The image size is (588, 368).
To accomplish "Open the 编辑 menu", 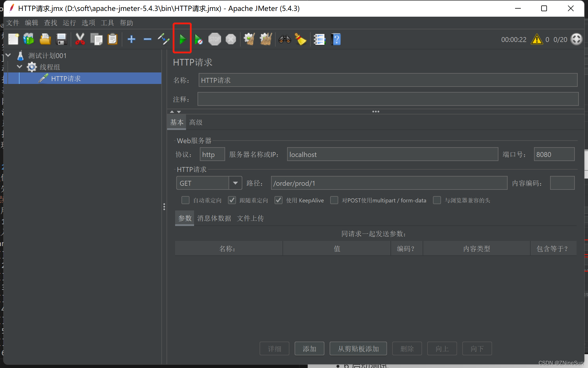I will point(32,23).
